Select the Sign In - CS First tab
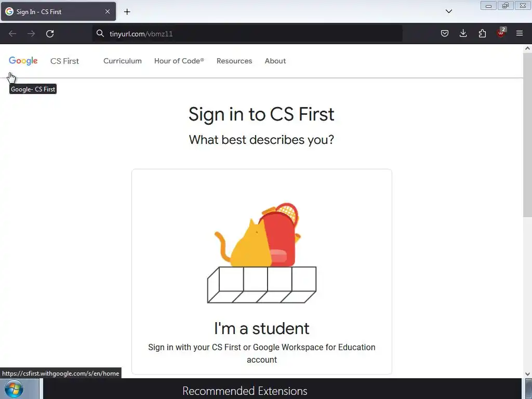The height and width of the screenshot is (399, 532). pyautogui.click(x=58, y=11)
